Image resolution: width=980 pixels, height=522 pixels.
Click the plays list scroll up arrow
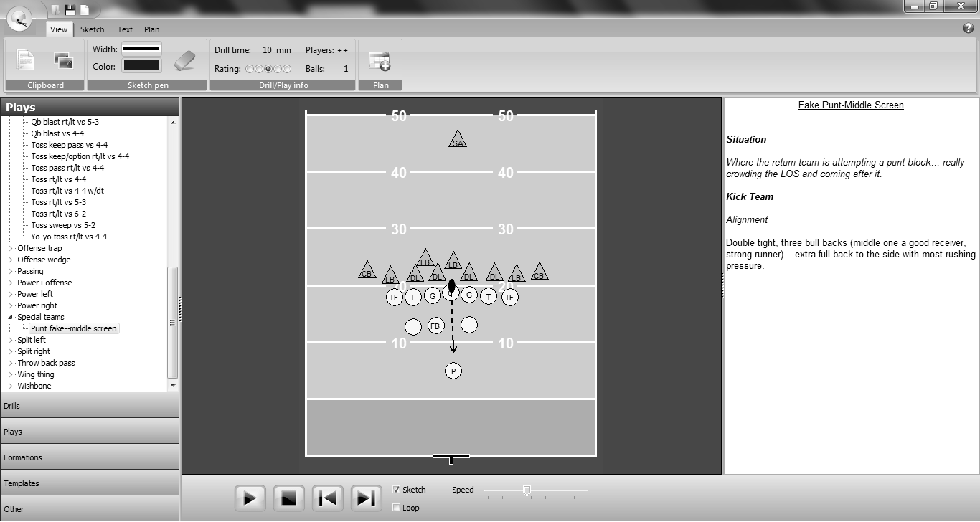tap(173, 122)
